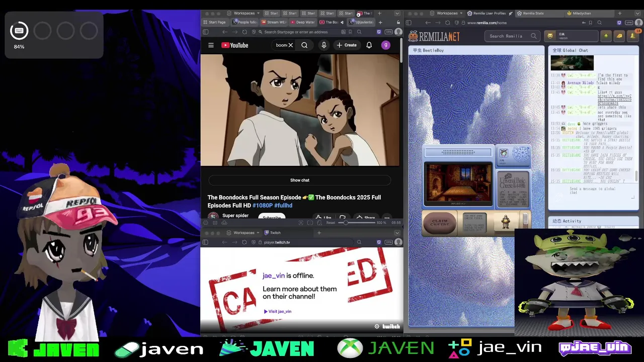Expand tab list chevron in Remilia window
644x362 pixels.
638,13
